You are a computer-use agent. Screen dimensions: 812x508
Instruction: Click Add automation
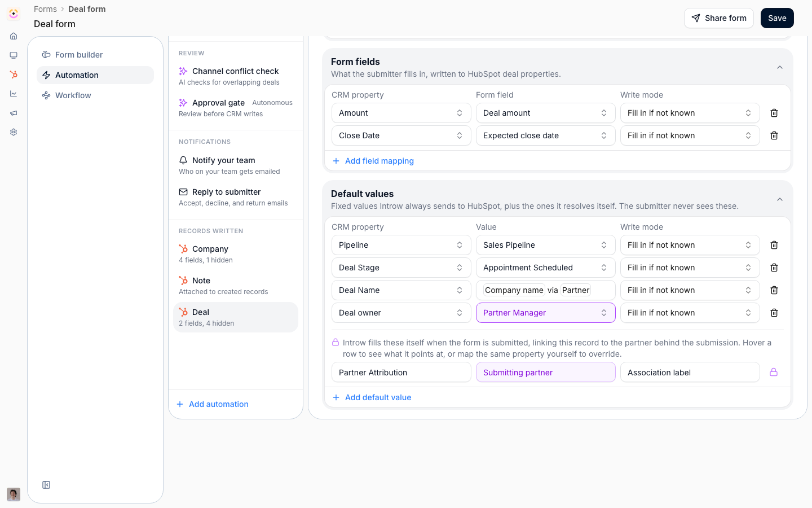[x=213, y=404]
